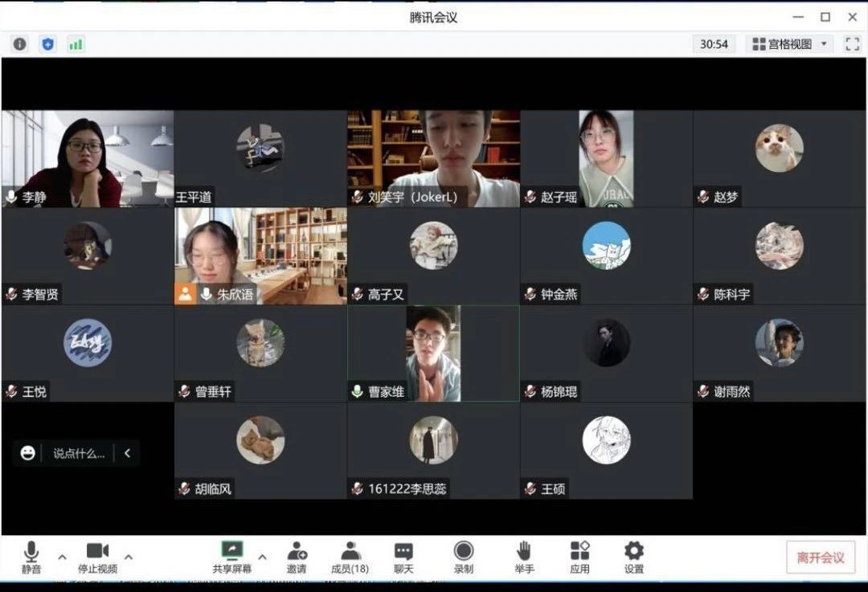
Task: Open the Apps (应用) icon
Action: (579, 557)
